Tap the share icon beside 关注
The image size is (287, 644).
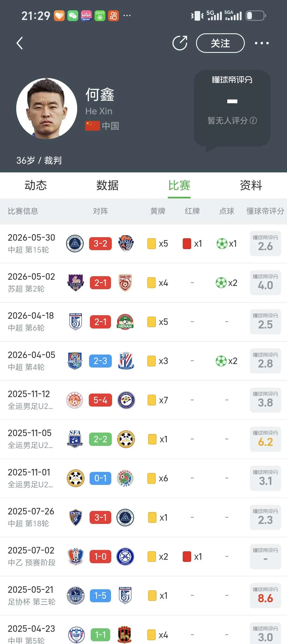tap(180, 43)
